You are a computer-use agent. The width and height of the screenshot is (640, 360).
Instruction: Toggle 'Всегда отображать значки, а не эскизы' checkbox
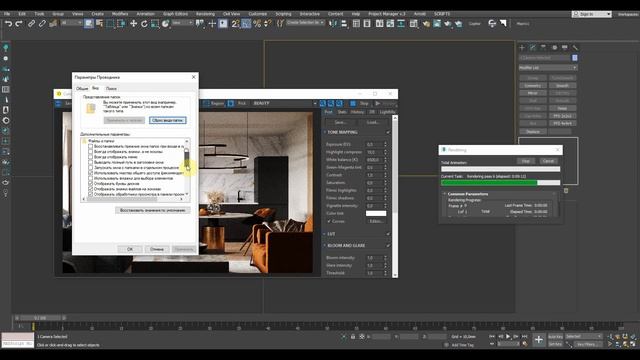(x=91, y=151)
